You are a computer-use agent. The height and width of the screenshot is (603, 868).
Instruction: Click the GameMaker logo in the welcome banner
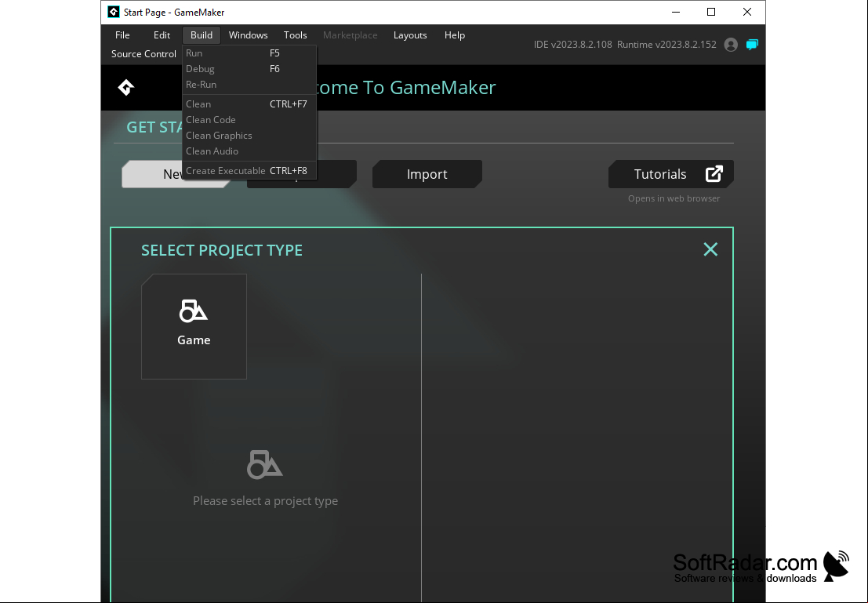(126, 88)
